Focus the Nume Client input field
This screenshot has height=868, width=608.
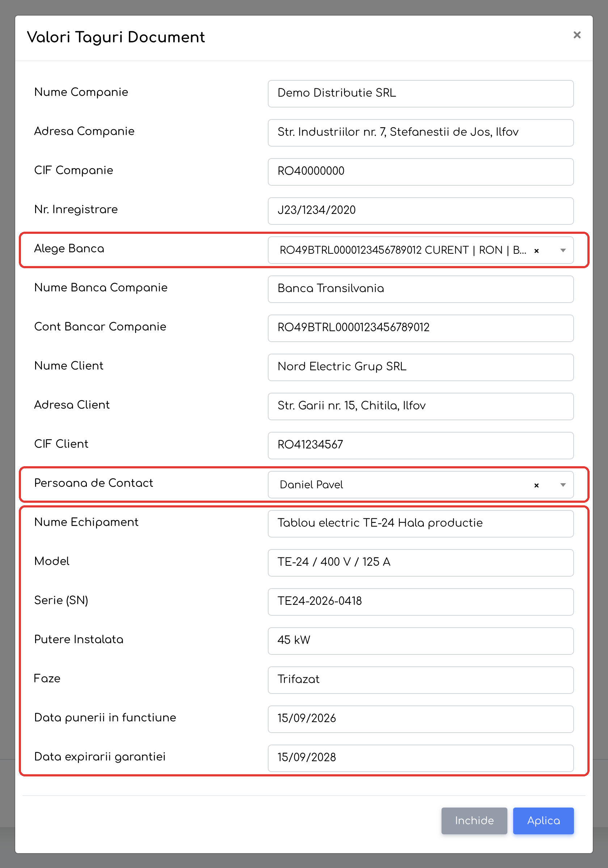421,367
